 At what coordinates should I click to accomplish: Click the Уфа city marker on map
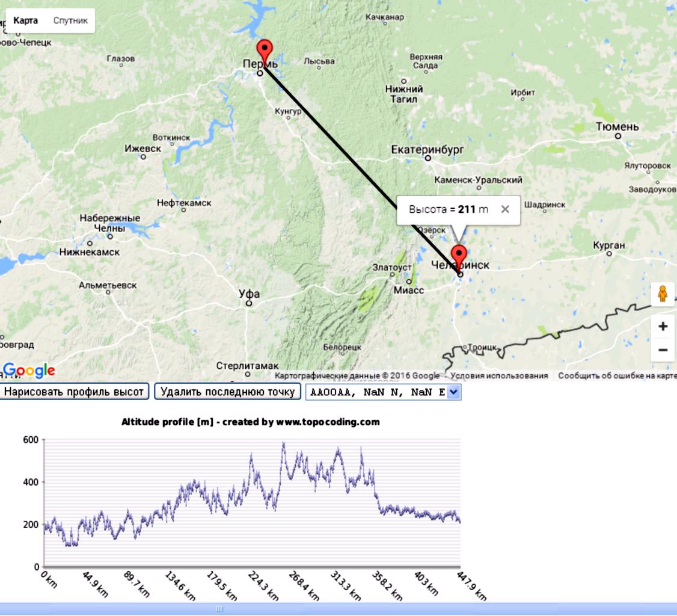[248, 303]
